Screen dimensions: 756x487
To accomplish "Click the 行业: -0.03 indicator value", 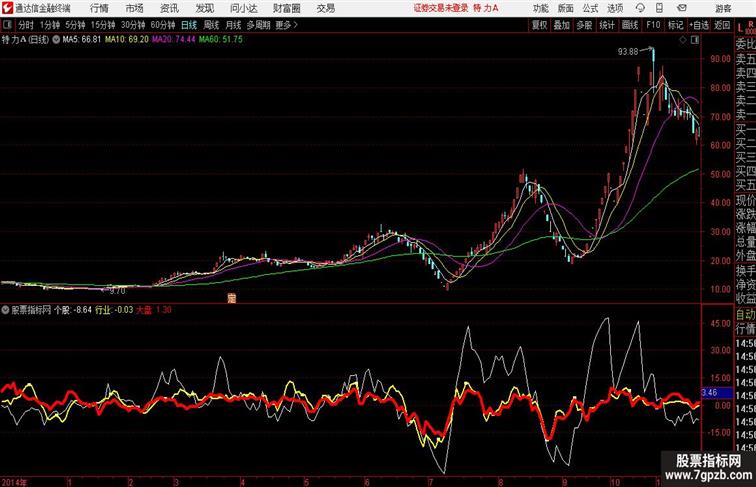I will [x=114, y=310].
